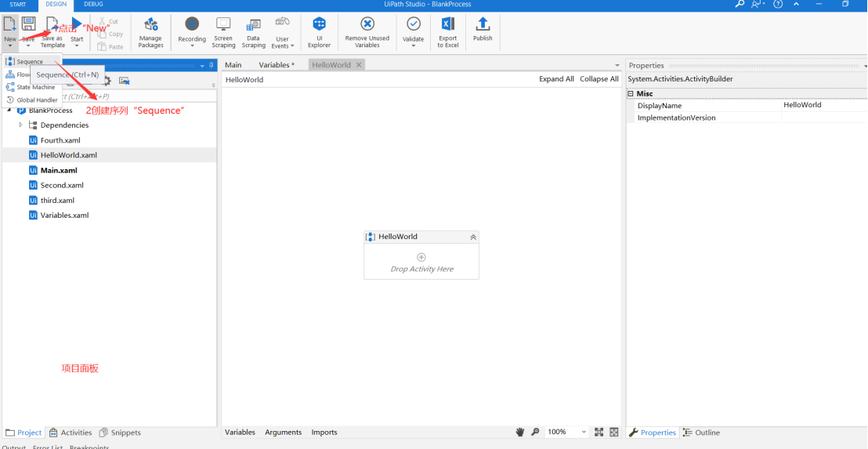Click the Save as Template icon
The width and height of the screenshot is (868, 449).
52,25
